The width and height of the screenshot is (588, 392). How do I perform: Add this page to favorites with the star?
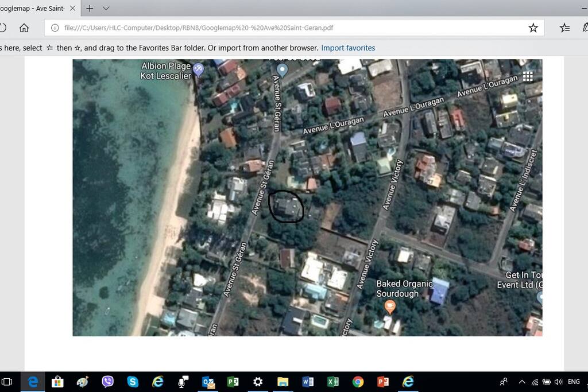[x=533, y=28]
